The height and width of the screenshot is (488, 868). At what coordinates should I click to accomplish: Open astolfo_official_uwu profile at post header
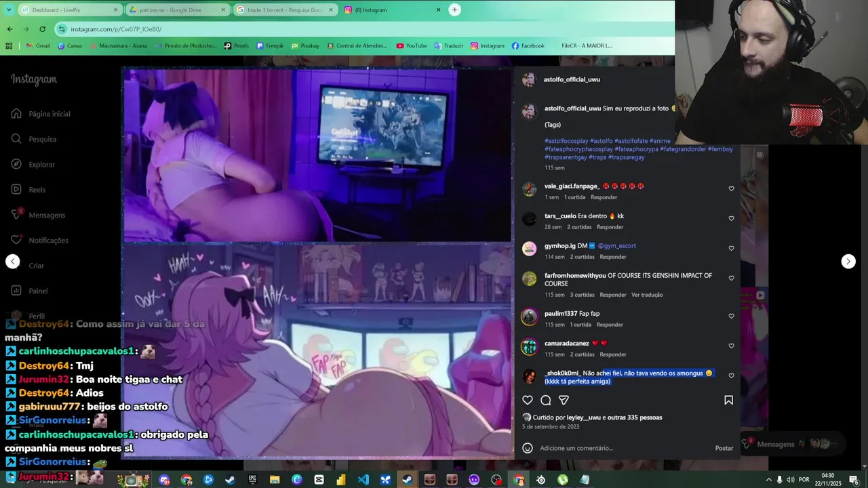point(572,80)
